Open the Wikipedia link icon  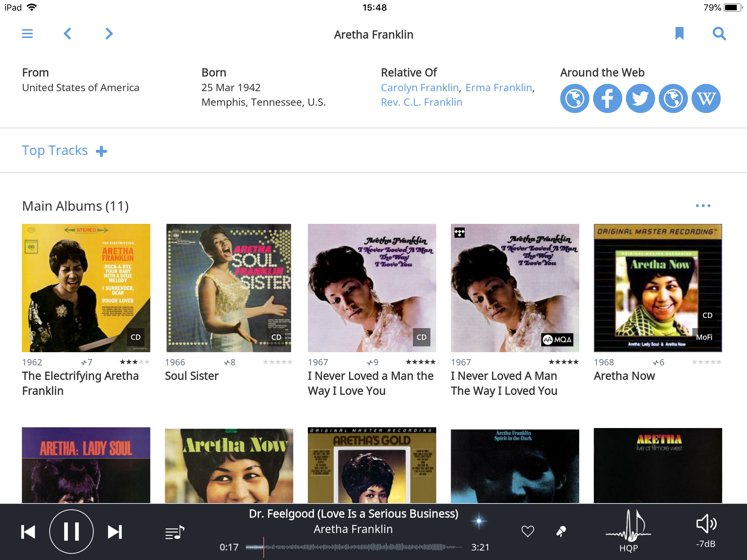pos(706,98)
